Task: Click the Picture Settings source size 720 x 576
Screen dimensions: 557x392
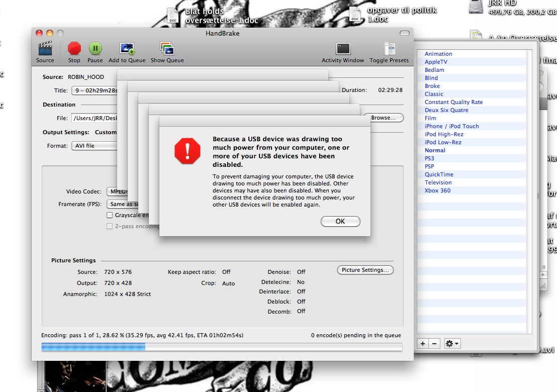Action: click(x=118, y=272)
